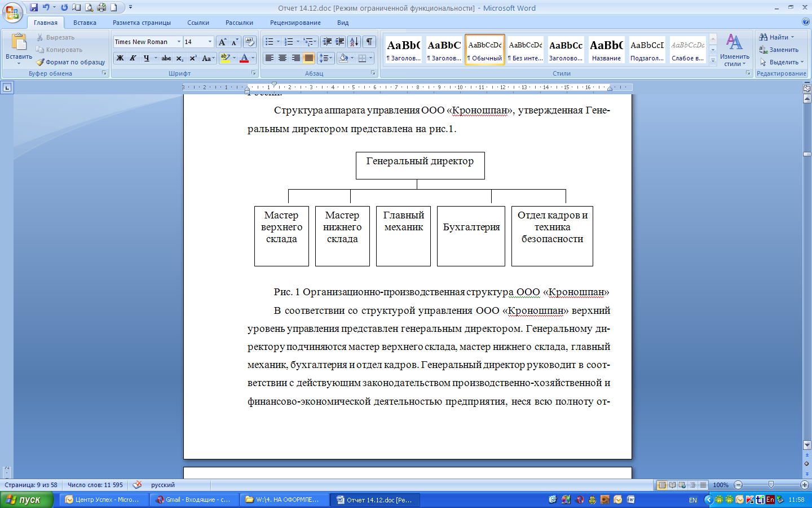Click the Sort button in Абзац group

pyautogui.click(x=354, y=42)
